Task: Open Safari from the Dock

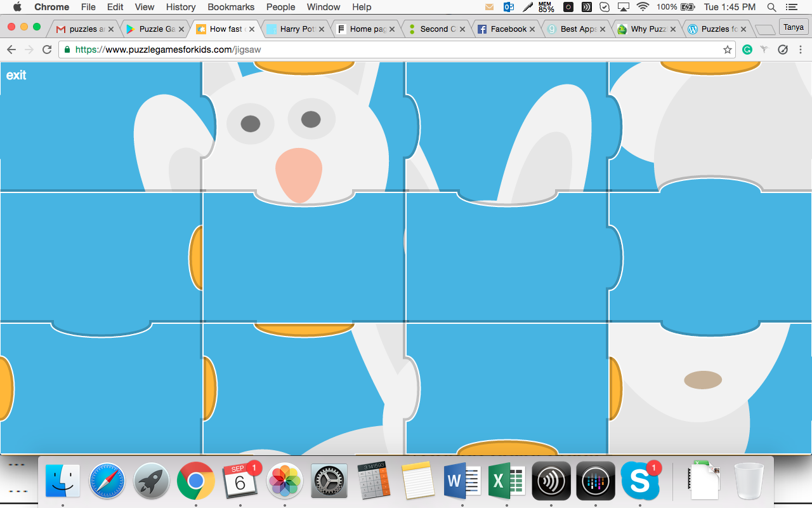Action: tap(107, 481)
